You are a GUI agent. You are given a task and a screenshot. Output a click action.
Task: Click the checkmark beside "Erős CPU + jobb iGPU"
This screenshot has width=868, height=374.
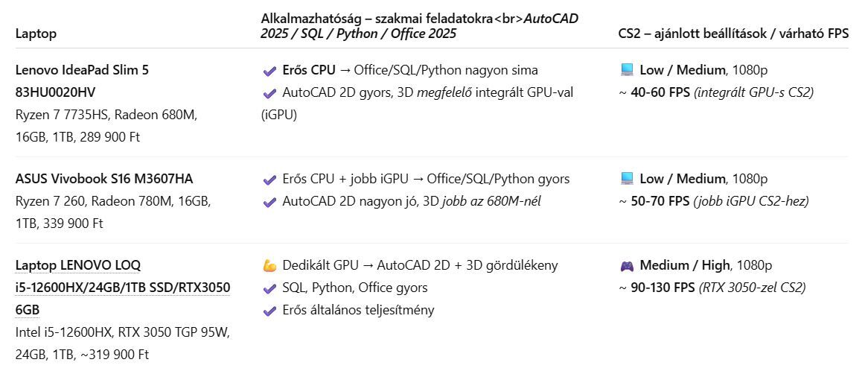[x=269, y=180]
